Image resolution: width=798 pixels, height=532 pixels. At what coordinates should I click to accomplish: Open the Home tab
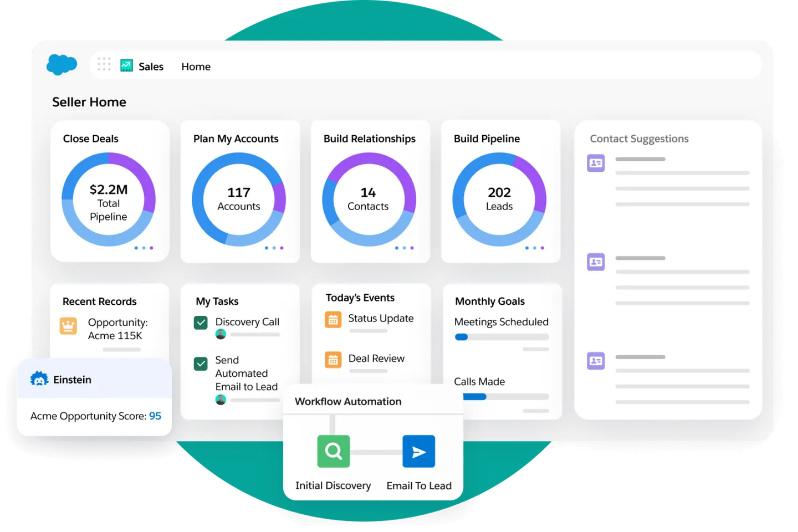tap(196, 66)
